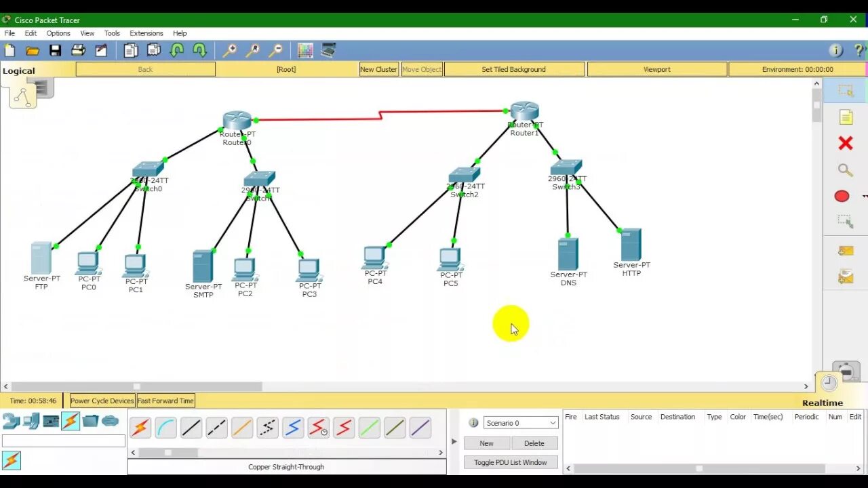Image resolution: width=868 pixels, height=488 pixels.
Task: Open the Help menu
Action: coord(180,33)
